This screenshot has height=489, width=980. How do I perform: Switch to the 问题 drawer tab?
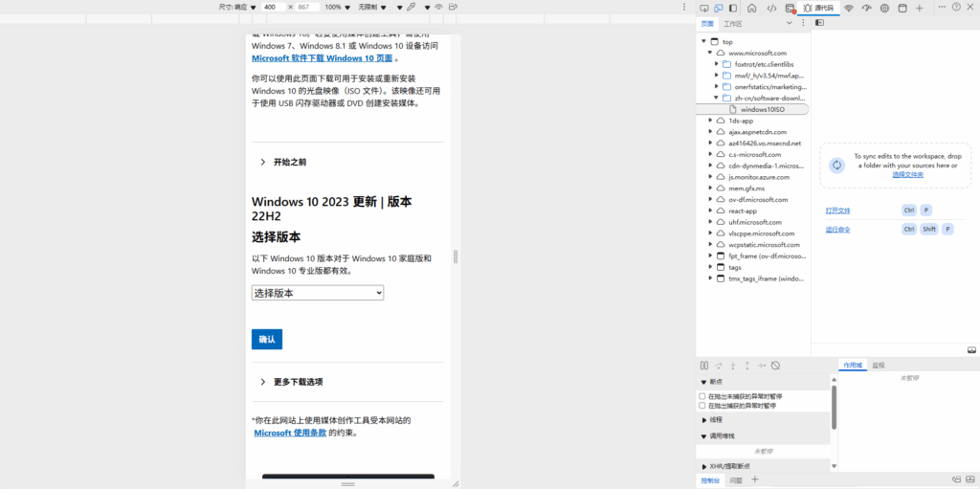pyautogui.click(x=736, y=480)
